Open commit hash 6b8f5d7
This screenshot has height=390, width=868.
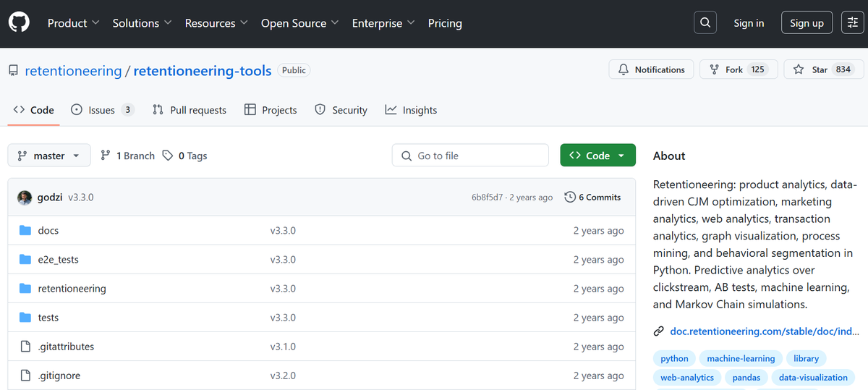coord(487,198)
